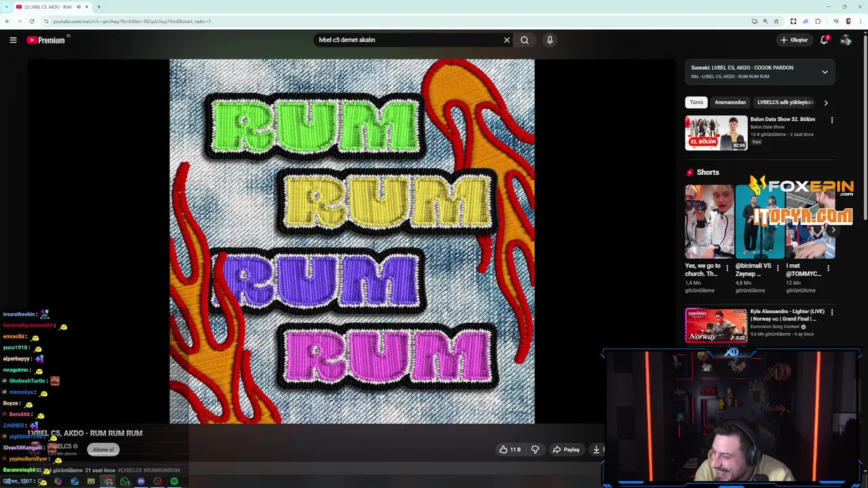868x488 pixels.
Task: Click the Shorts section heading
Action: tap(708, 172)
